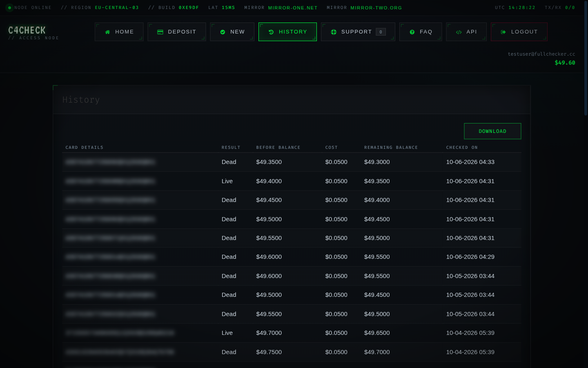Click the page vertical scrollbar thumb
588x368 pixels.
point(586,57)
